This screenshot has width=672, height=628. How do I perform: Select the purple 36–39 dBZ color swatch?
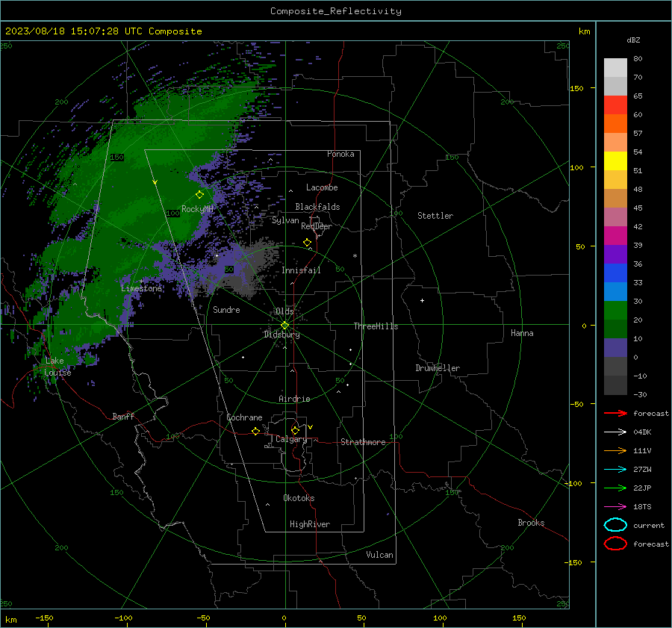pyautogui.click(x=615, y=255)
